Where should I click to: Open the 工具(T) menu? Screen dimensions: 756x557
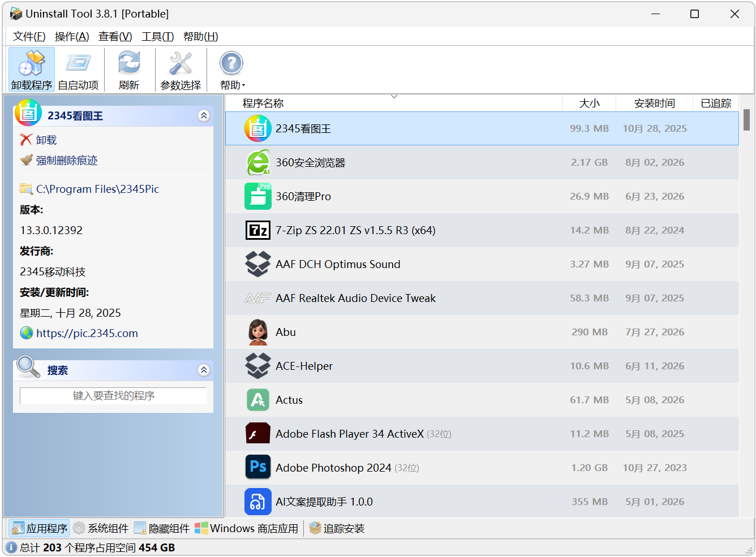[x=158, y=37]
